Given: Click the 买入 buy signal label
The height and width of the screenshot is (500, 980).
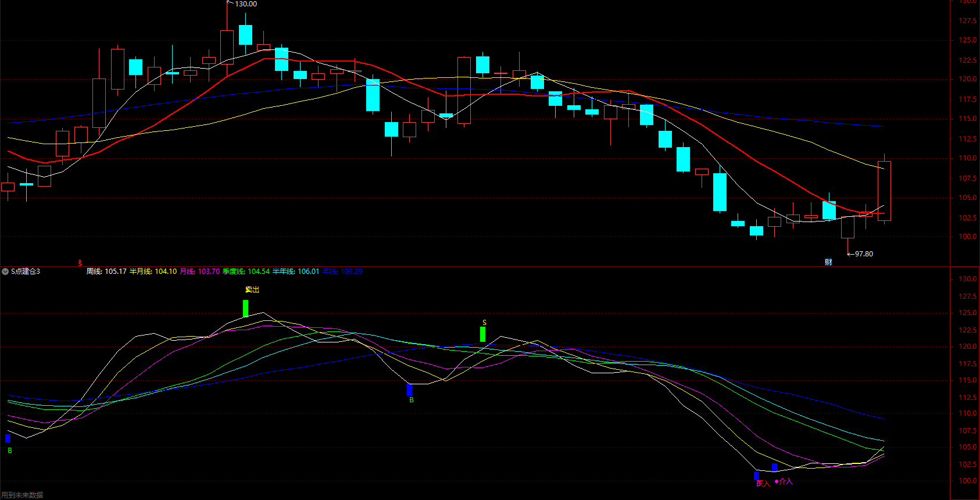Looking at the screenshot, I should pos(763,483).
